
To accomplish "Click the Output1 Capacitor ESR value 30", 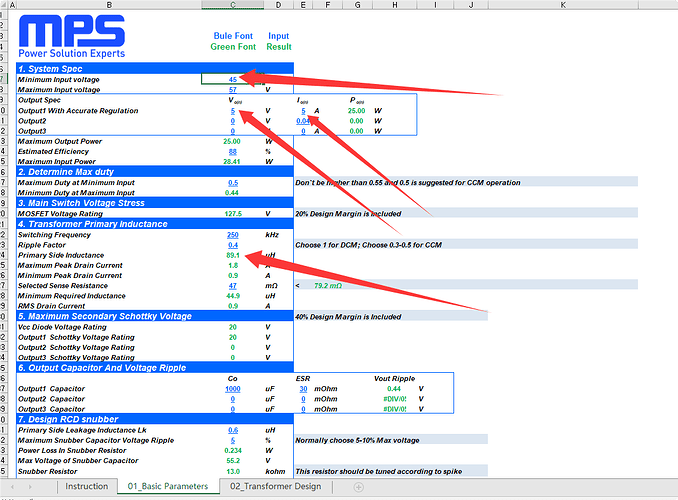I will [303, 389].
